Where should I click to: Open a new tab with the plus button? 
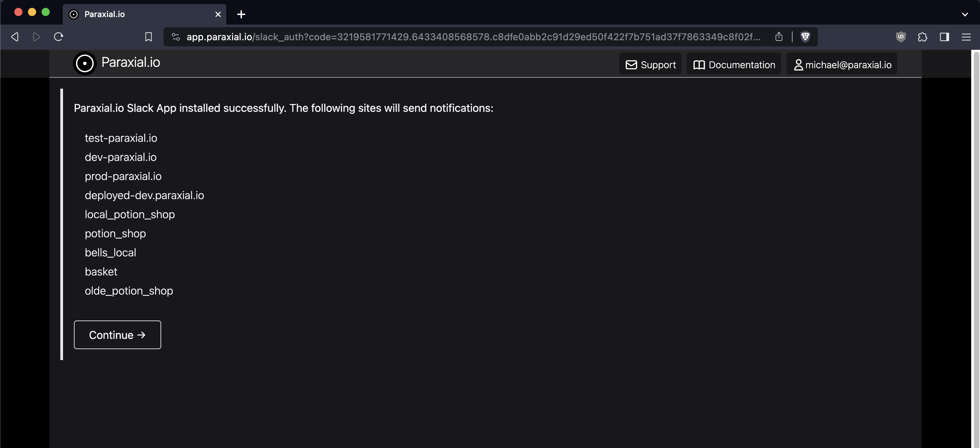pyautogui.click(x=241, y=14)
